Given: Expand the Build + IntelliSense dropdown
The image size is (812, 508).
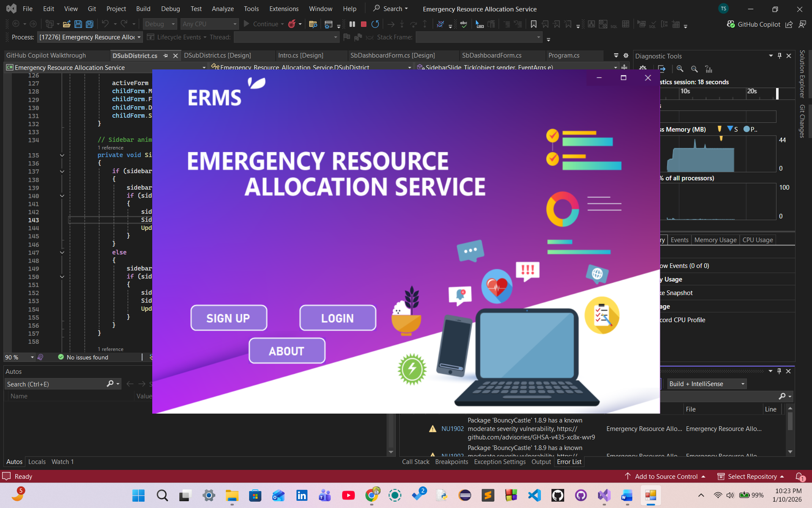Looking at the screenshot, I should point(706,384).
